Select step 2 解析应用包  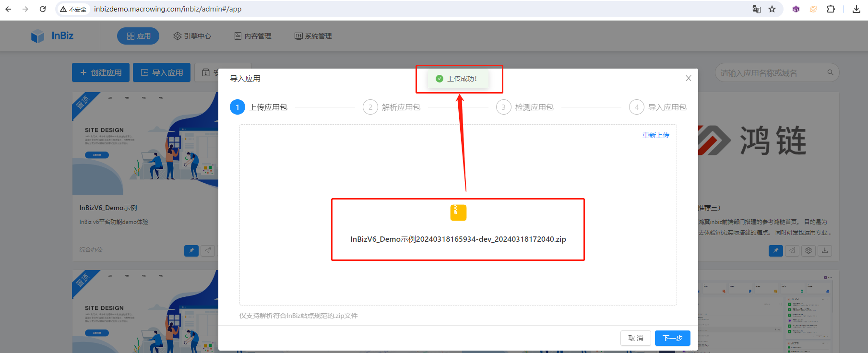(x=392, y=107)
